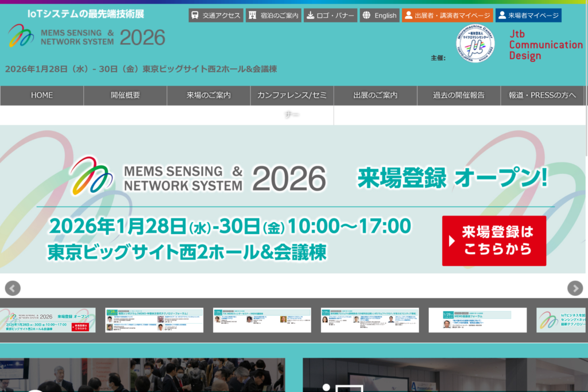Click the globe icon for English
This screenshot has height=392, width=588.
pyautogui.click(x=366, y=15)
